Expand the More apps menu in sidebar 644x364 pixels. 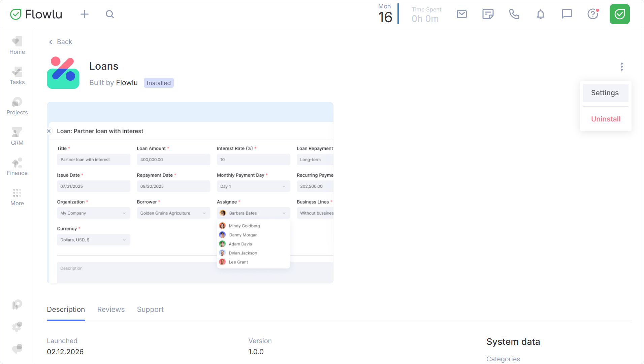point(17,197)
